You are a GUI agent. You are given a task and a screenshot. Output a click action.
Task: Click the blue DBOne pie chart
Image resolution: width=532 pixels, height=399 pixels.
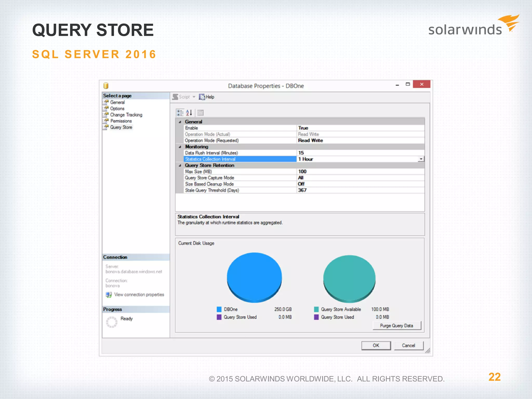point(254,277)
